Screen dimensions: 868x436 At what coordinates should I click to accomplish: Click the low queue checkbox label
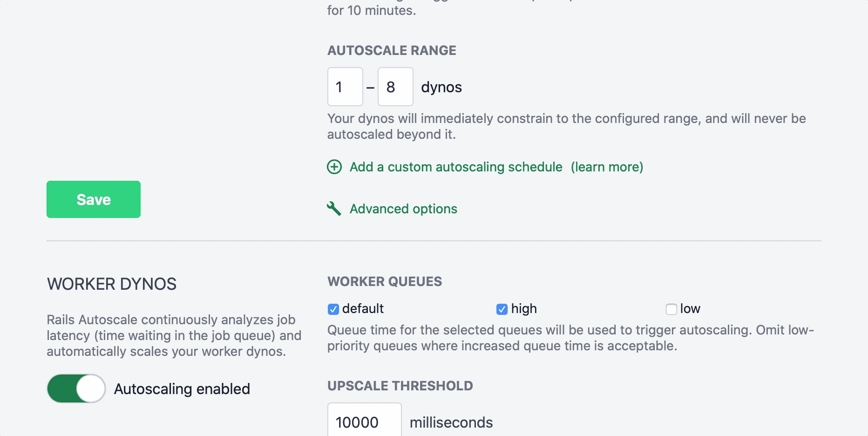tap(691, 308)
